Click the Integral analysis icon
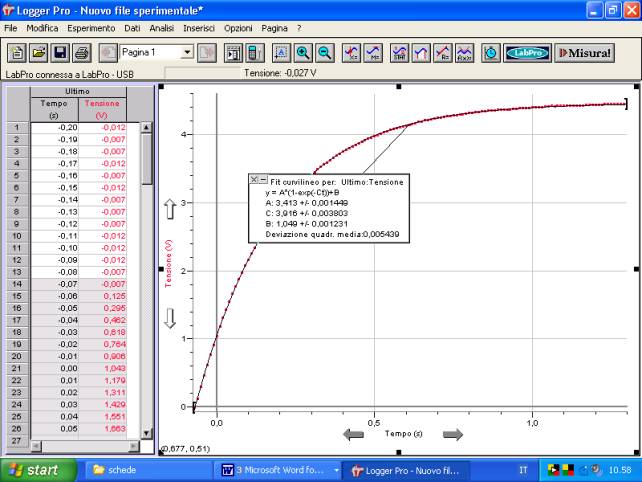 421,53
